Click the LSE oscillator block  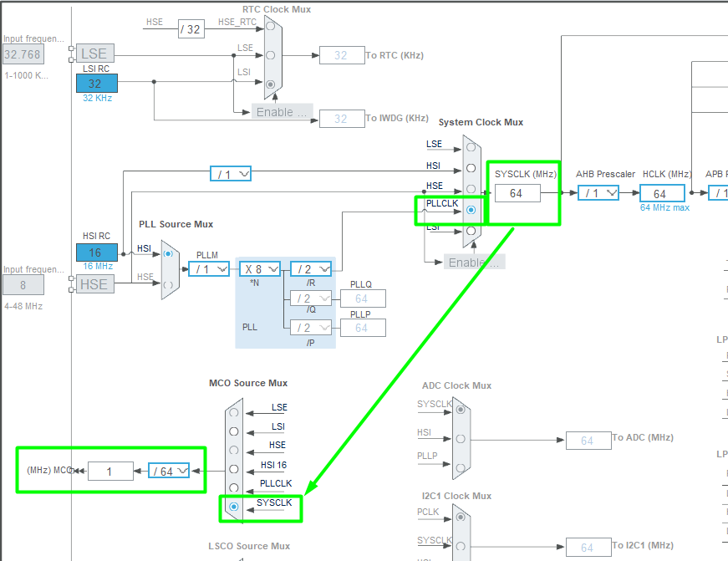click(94, 54)
